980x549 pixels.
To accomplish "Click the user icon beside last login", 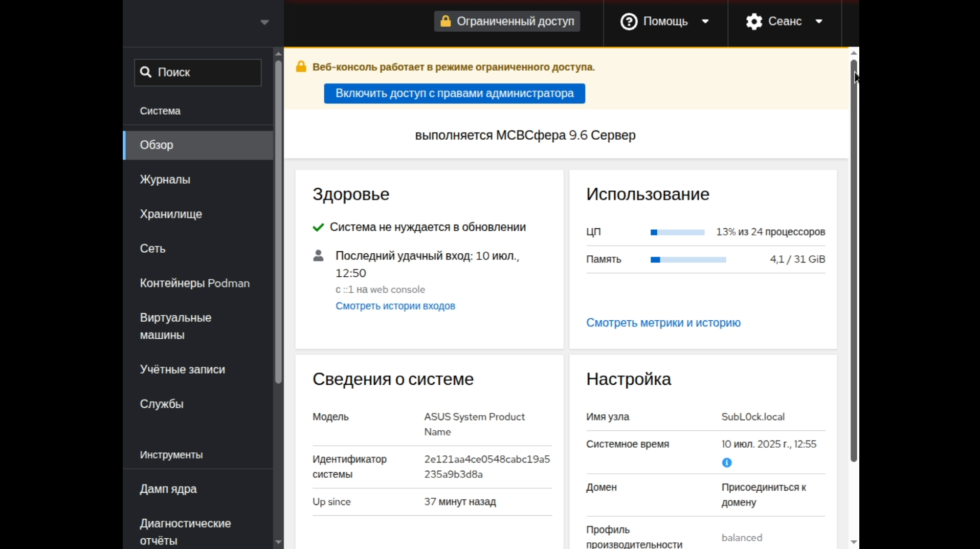I will [318, 256].
